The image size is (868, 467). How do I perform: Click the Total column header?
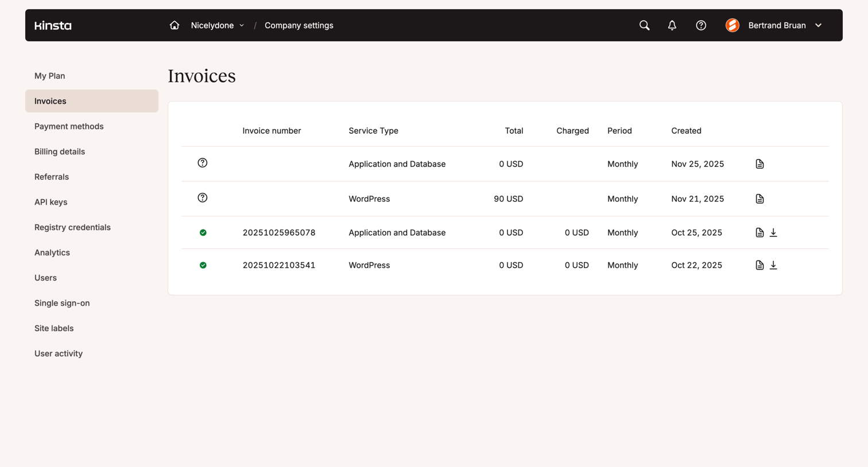click(514, 131)
